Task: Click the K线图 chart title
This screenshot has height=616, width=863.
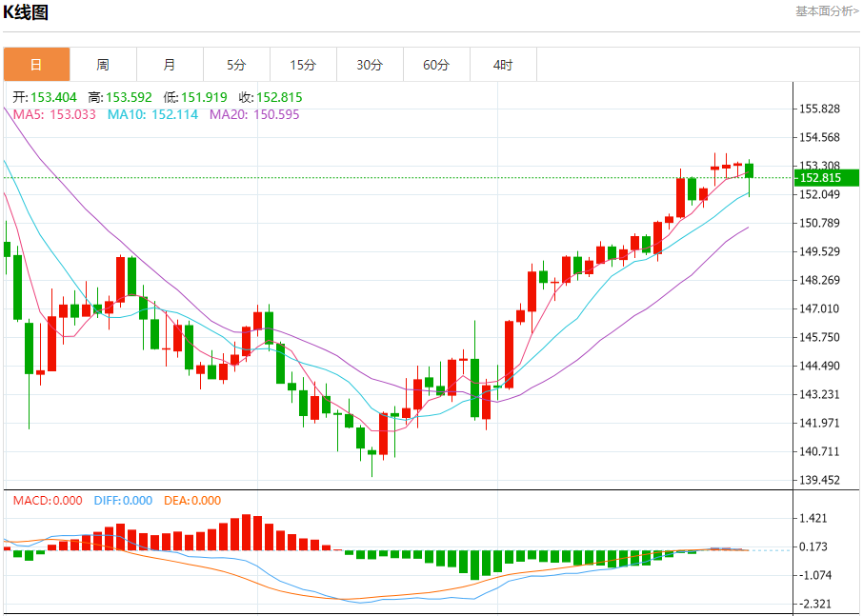Action: (26, 12)
